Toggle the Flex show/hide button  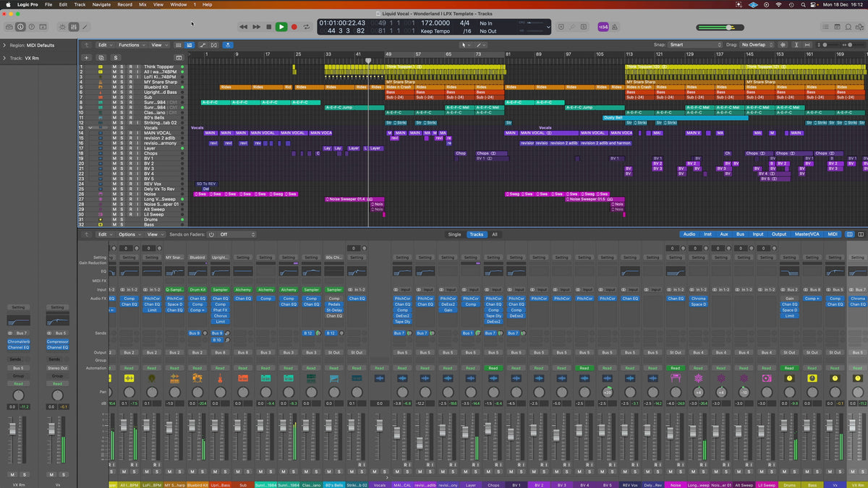click(213, 45)
